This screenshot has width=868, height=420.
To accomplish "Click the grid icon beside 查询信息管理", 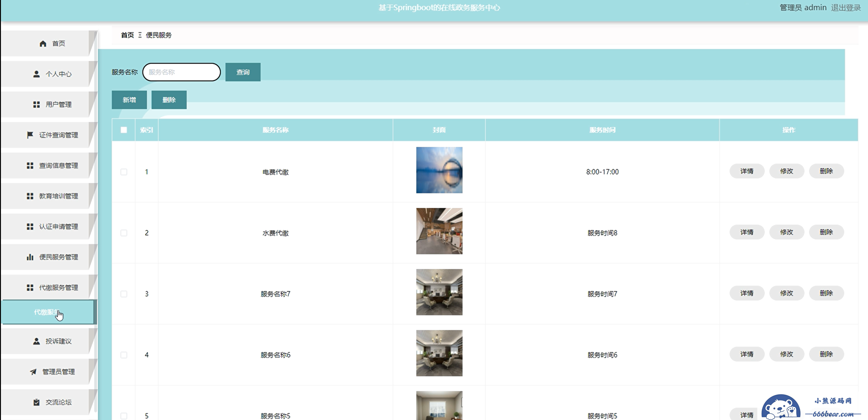I will (x=30, y=166).
